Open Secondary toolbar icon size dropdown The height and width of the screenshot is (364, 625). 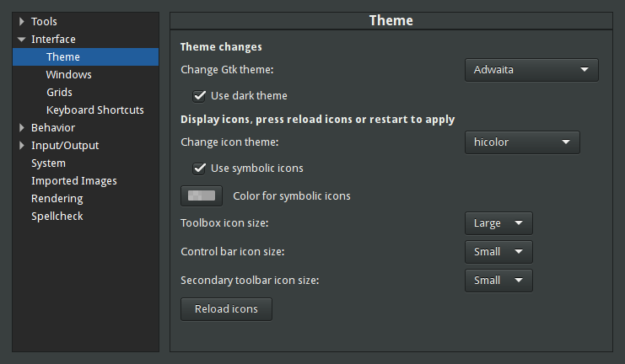[x=498, y=281]
